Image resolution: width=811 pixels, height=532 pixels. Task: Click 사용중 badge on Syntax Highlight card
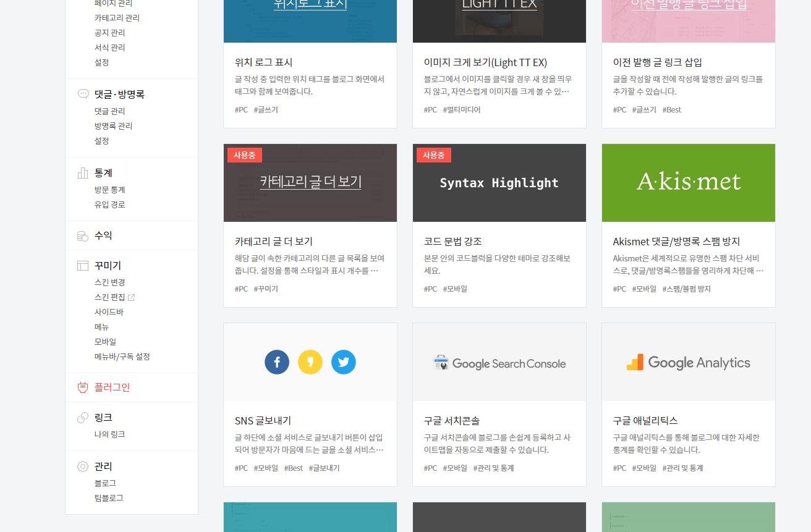434,155
